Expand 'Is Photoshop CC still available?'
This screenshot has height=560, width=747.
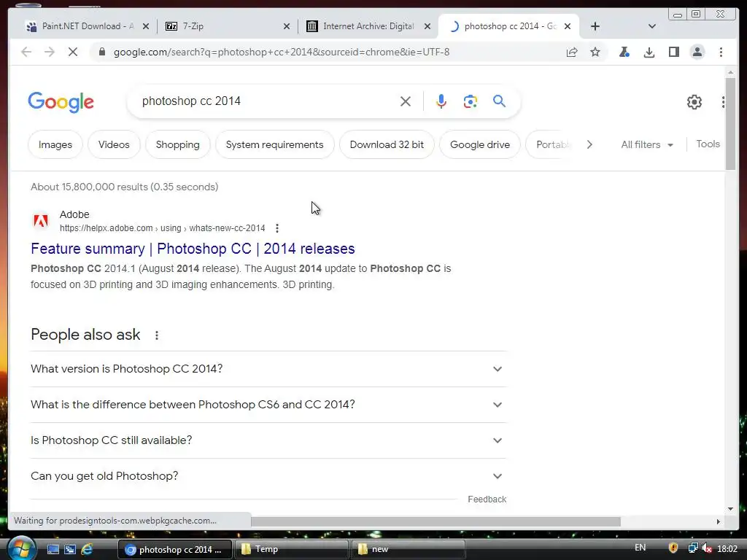click(268, 440)
